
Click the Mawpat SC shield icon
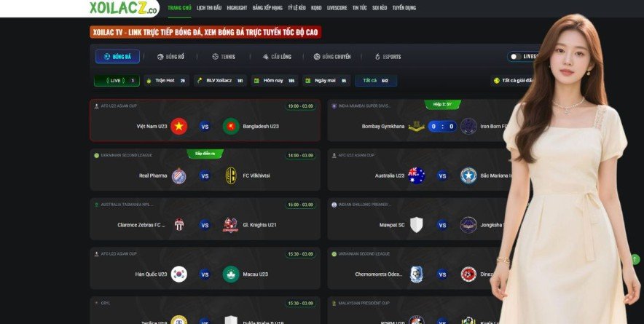417,225
